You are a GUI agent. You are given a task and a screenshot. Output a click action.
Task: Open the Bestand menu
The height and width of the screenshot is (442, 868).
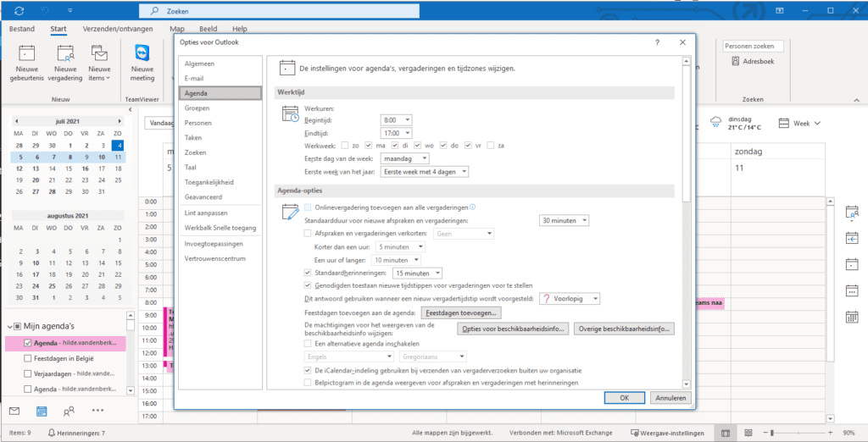coord(22,29)
